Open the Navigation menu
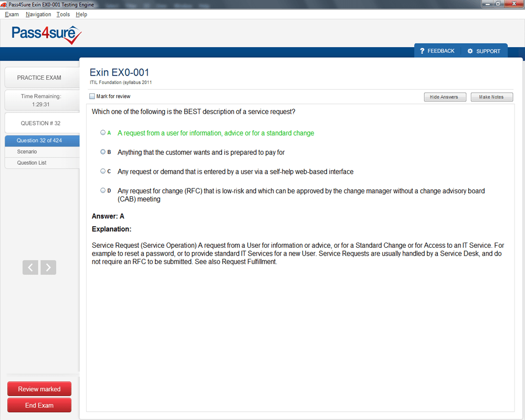 38,15
